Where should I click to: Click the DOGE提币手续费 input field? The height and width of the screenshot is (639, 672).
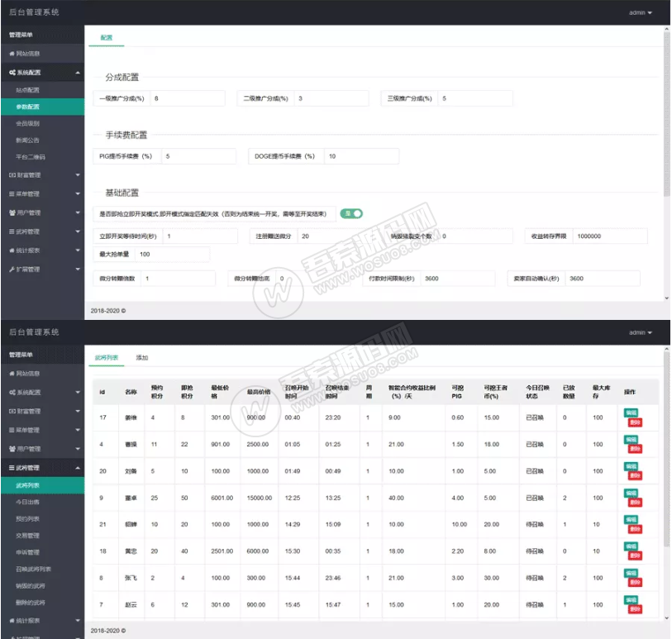pos(360,155)
